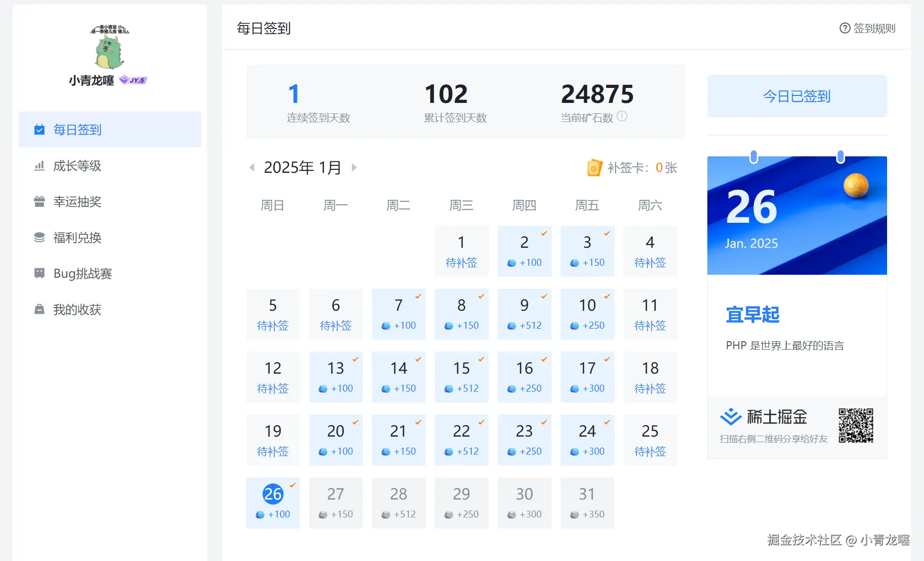Click the 小青龙噻 profile avatar
This screenshot has width=924, height=561.
click(x=109, y=48)
